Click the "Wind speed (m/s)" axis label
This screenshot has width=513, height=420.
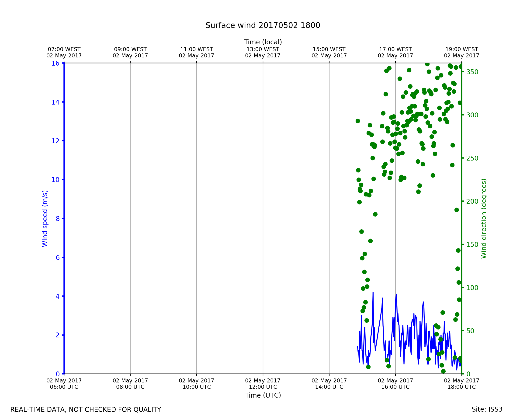(45, 218)
